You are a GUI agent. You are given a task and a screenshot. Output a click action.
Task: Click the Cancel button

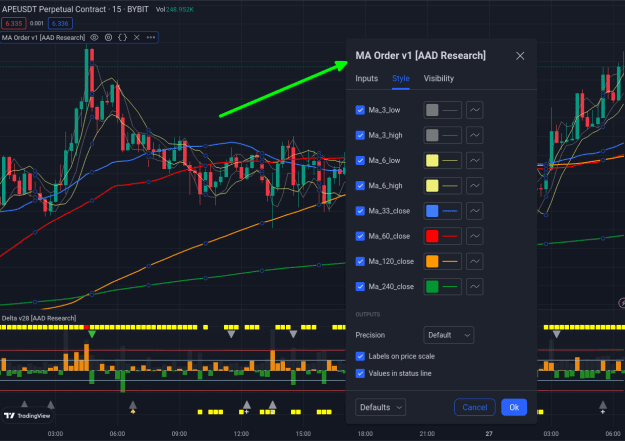point(475,407)
